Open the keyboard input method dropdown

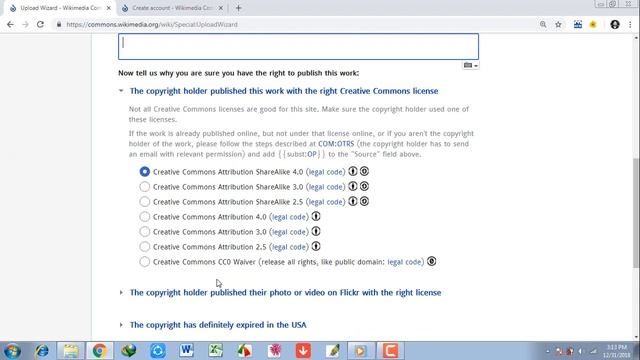click(x=471, y=65)
